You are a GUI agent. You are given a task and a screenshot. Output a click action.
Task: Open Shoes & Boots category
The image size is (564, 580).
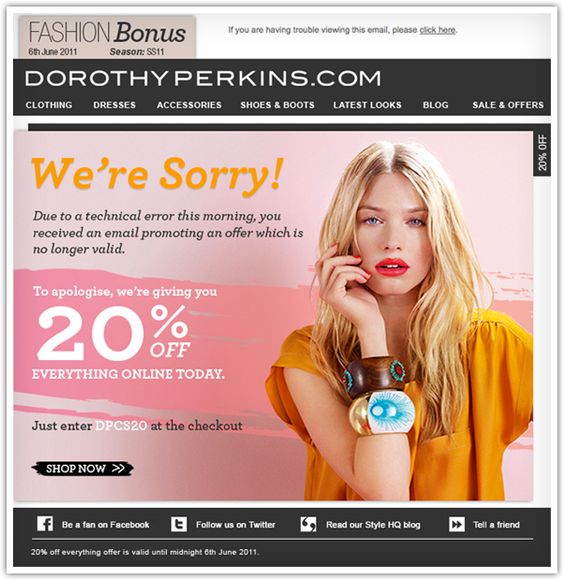277,105
